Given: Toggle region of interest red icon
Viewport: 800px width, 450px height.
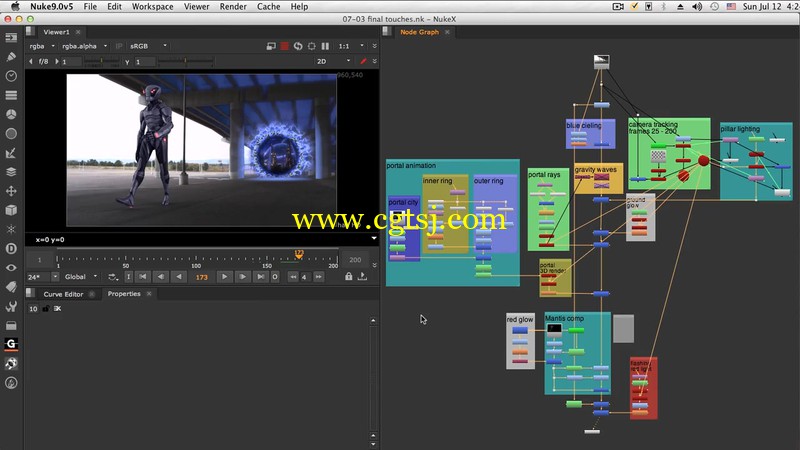Looking at the screenshot, I should [284, 46].
